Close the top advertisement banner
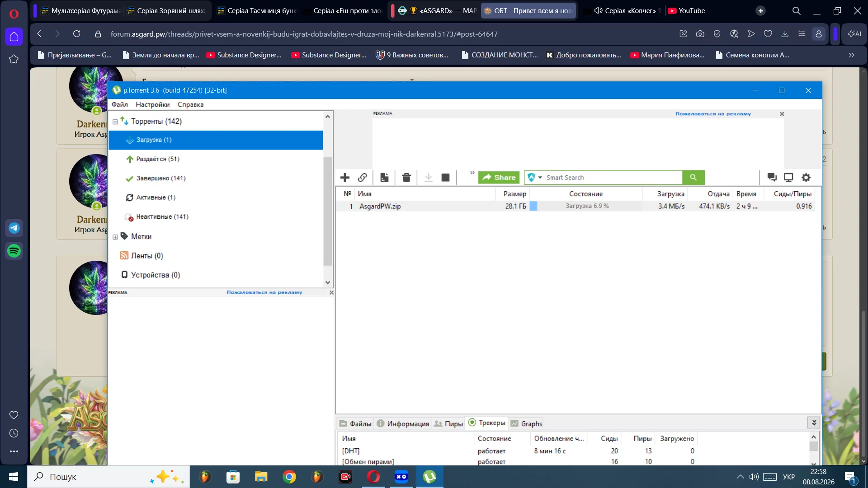 [x=782, y=114]
